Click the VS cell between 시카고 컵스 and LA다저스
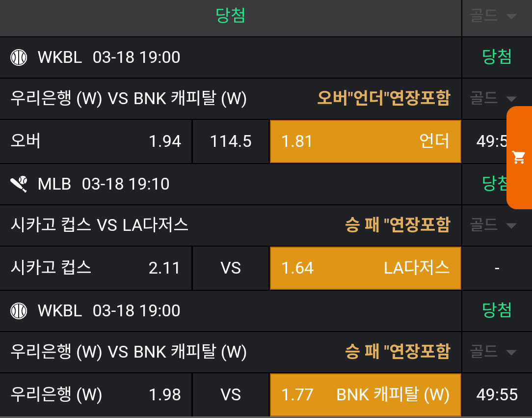This screenshot has width=532, height=418. click(231, 268)
